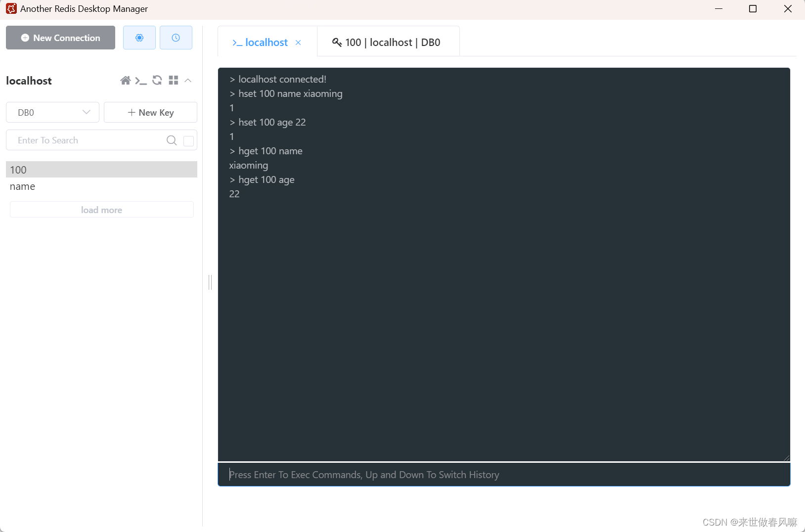Click the console output resize handle
Screen dimensions: 805x532
point(786,457)
